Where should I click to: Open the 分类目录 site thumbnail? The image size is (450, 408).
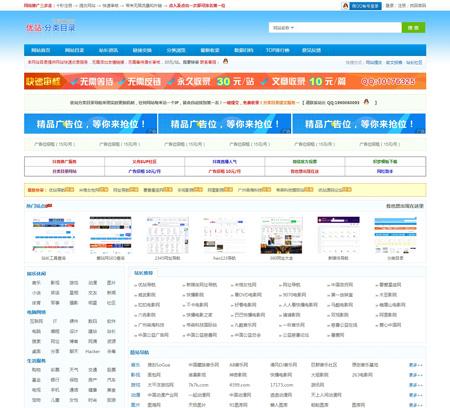(395, 235)
